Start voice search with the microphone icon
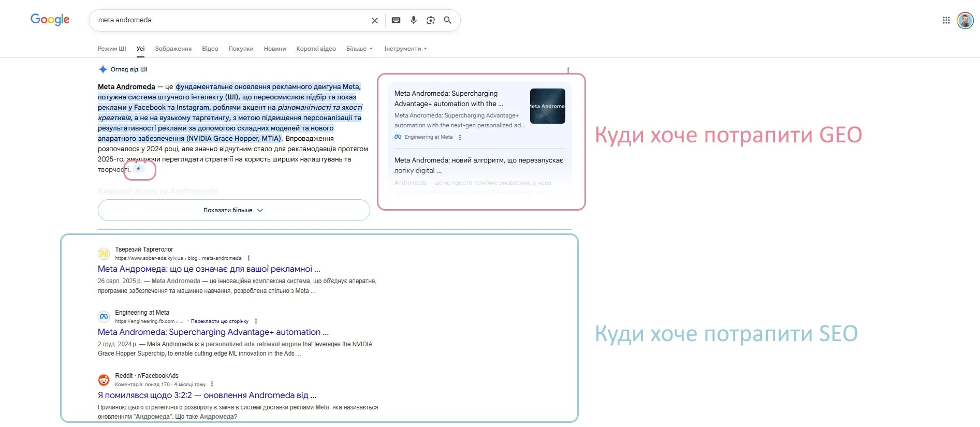Screen dimensions: 980x427 [414, 20]
